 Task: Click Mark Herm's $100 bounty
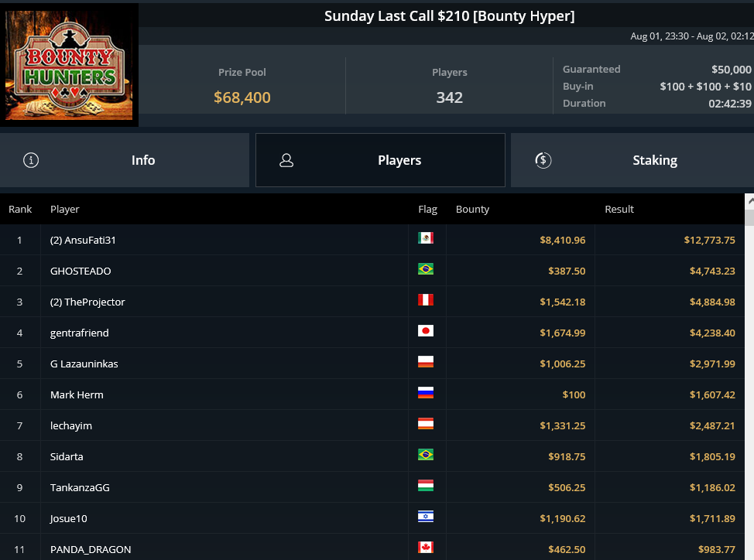pyautogui.click(x=574, y=394)
